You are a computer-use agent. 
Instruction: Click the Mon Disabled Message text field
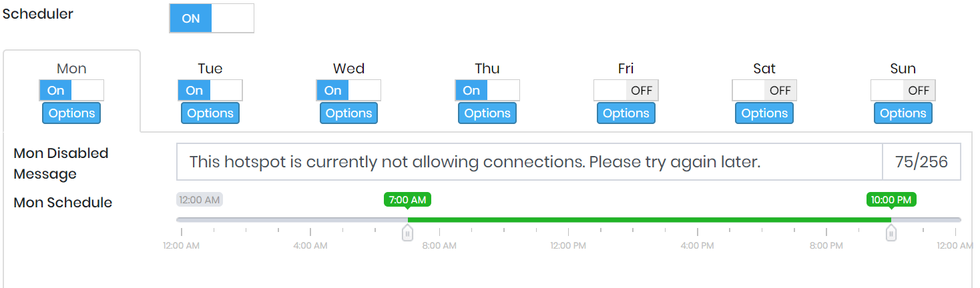[x=529, y=162]
